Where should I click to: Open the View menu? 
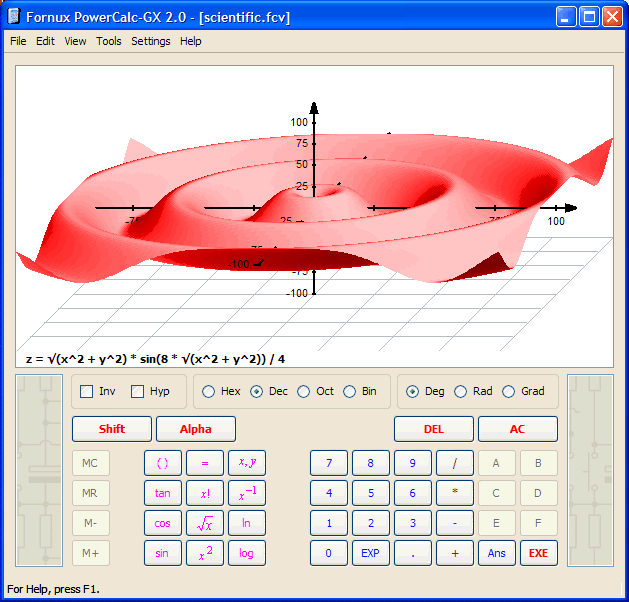click(75, 41)
